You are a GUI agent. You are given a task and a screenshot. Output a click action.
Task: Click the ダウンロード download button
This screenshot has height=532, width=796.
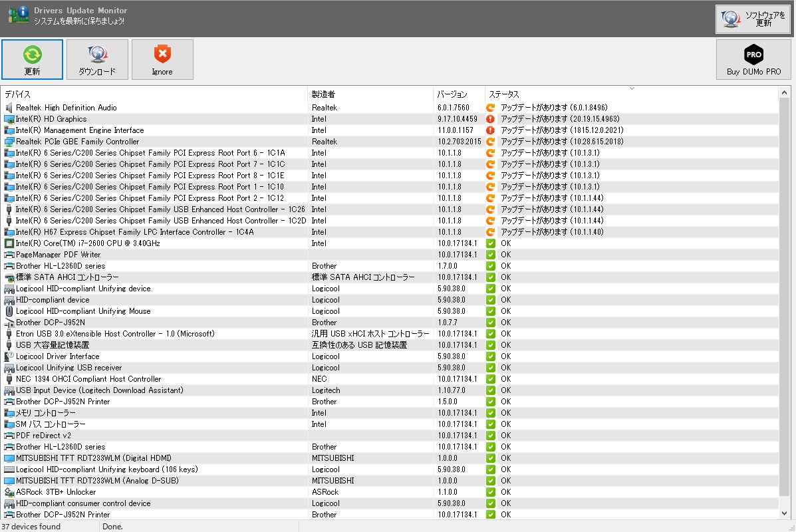pyautogui.click(x=97, y=59)
